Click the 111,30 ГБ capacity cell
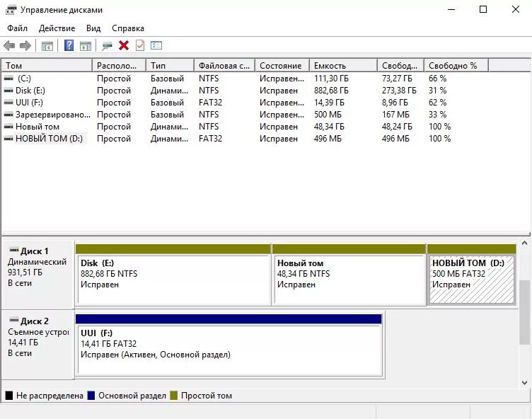 (x=331, y=79)
